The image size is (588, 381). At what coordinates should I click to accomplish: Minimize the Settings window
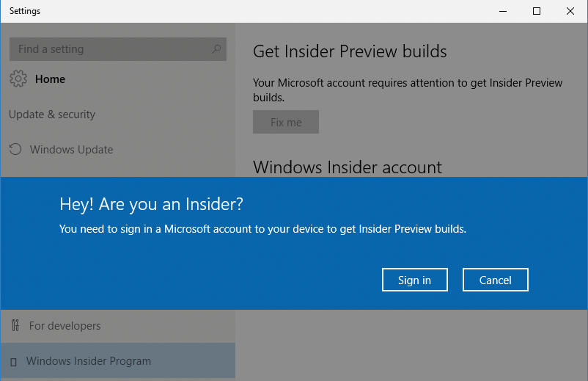(503, 11)
